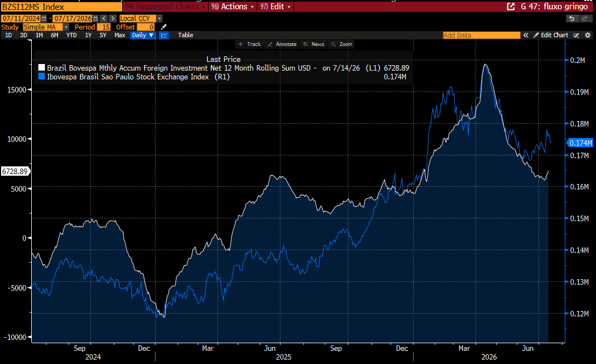Screen dimensions: 596x364
Task: Click the Period value field
Action: coord(104,27)
